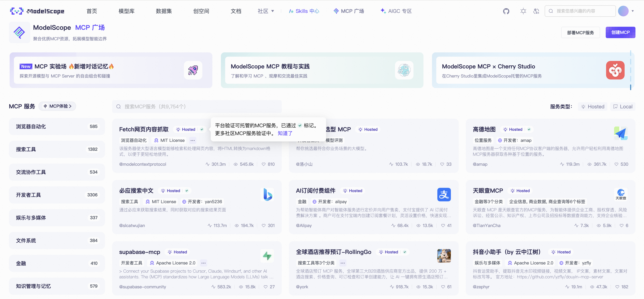
Task: Expand the 社区 dropdown menu
Action: (266, 11)
